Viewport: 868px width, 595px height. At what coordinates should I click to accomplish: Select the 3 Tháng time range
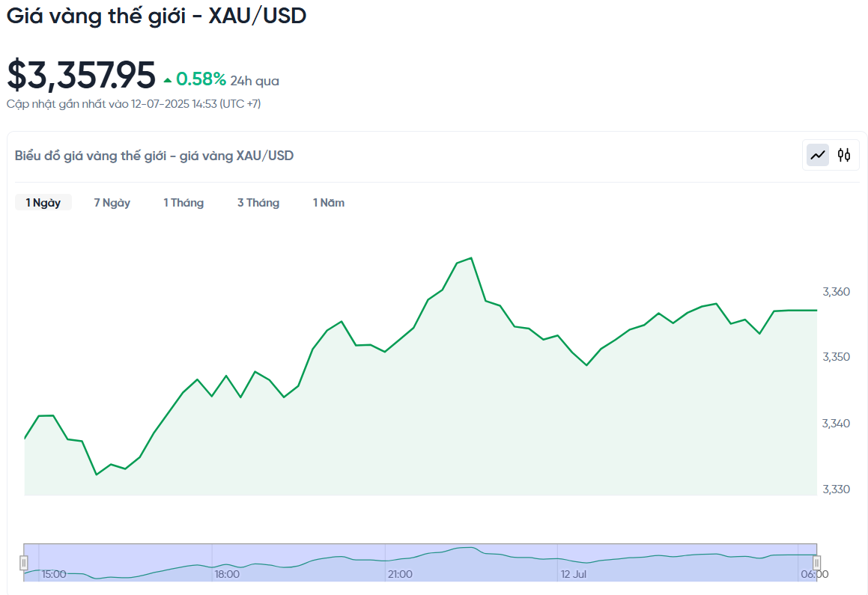click(258, 202)
